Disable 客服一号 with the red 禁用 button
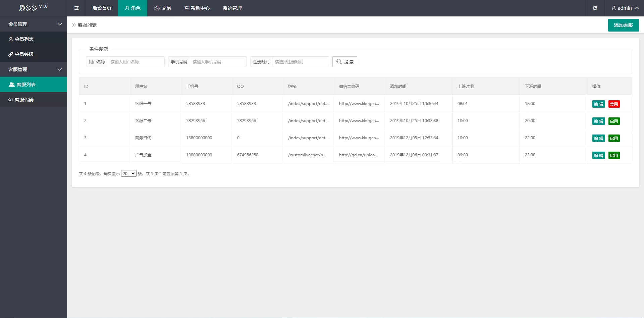The image size is (644, 318). [x=614, y=104]
